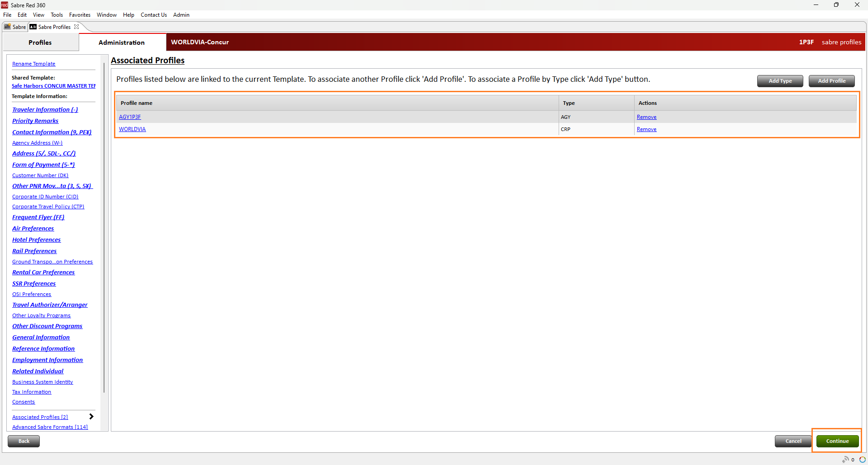Open the AGY1P3F profile link
This screenshot has height=465, width=868.
[130, 117]
